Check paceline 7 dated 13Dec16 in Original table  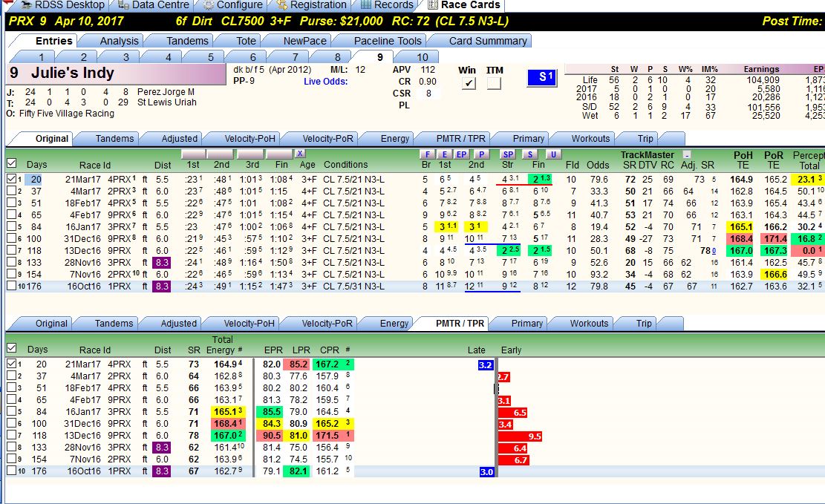click(x=12, y=250)
